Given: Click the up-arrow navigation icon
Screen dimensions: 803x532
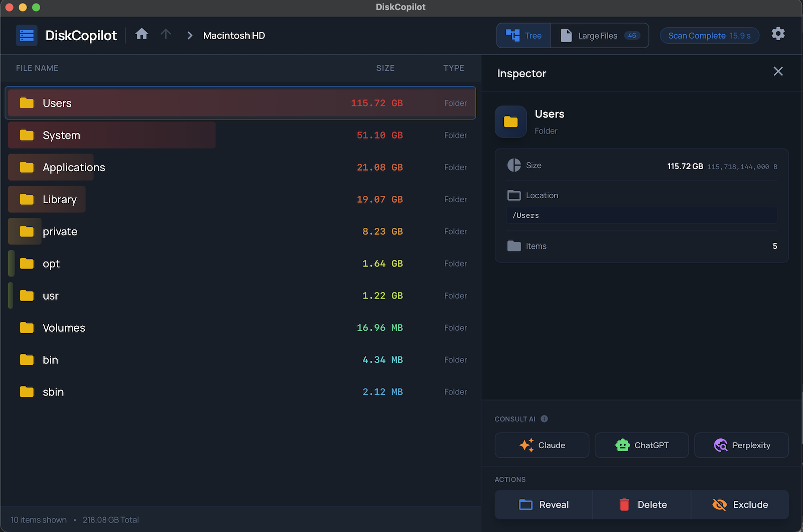Looking at the screenshot, I should (166, 34).
